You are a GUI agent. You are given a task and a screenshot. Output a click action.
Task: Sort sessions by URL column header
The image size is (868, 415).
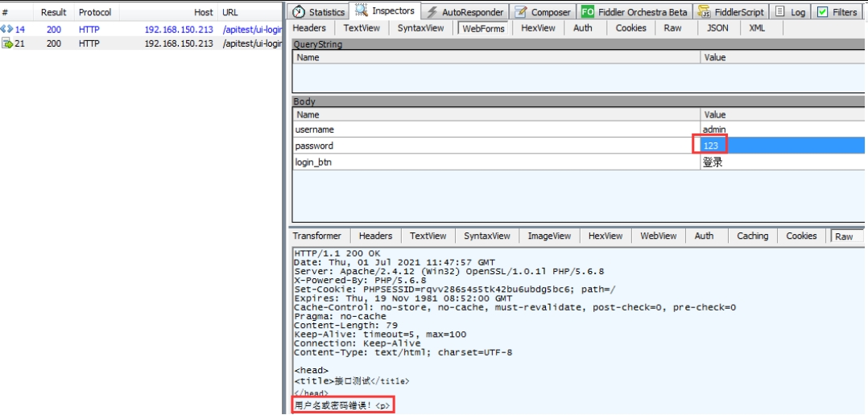pyautogui.click(x=250, y=12)
